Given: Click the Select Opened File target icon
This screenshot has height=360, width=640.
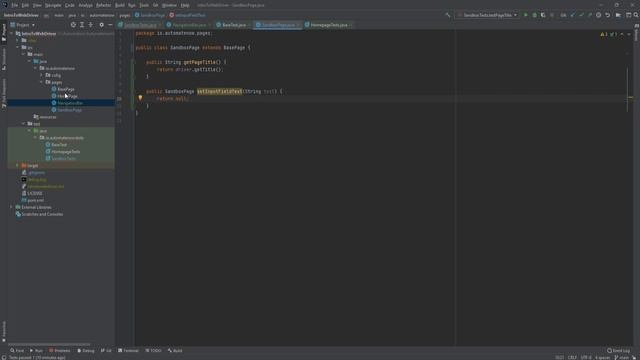Looking at the screenshot, I should pyautogui.click(x=73, y=25).
